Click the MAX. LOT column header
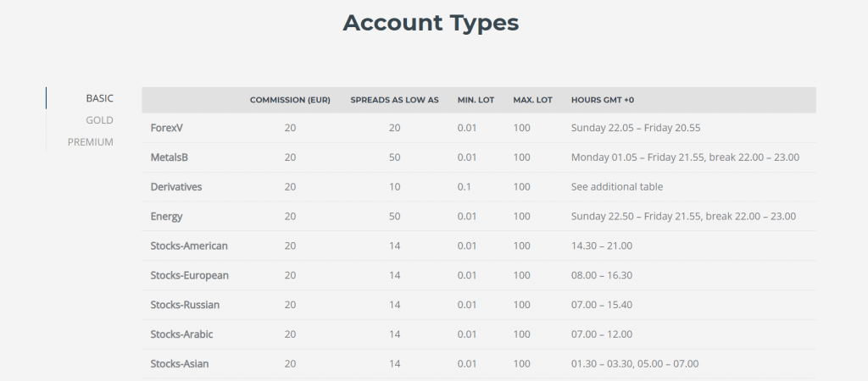Screen dimensions: 868x381 click(x=532, y=100)
